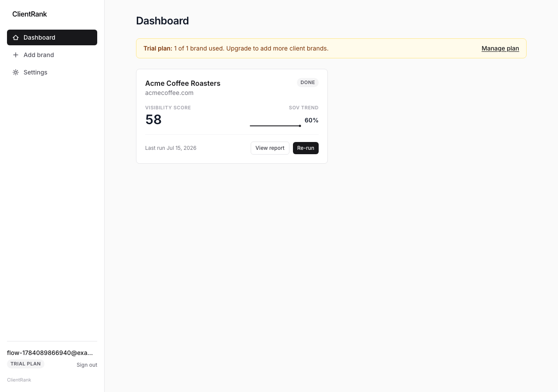This screenshot has height=392, width=558.
Task: Click the TRIAL PLAN badge
Action: [26, 364]
